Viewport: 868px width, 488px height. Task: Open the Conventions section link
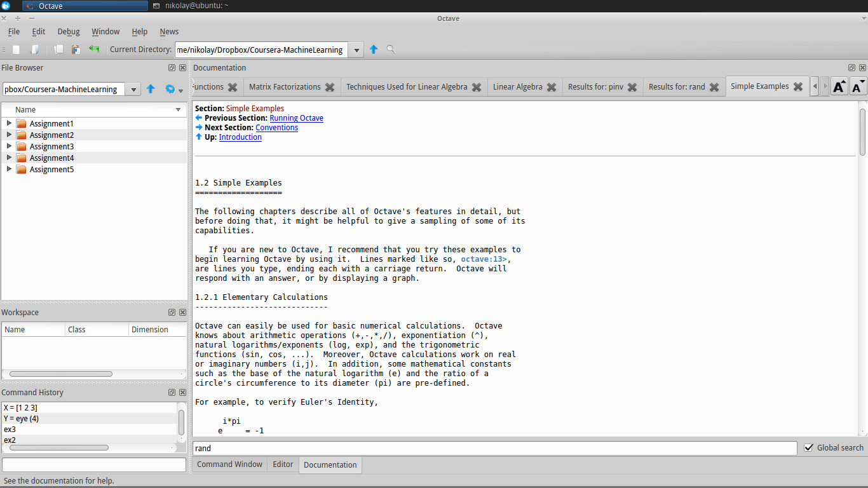coord(276,127)
